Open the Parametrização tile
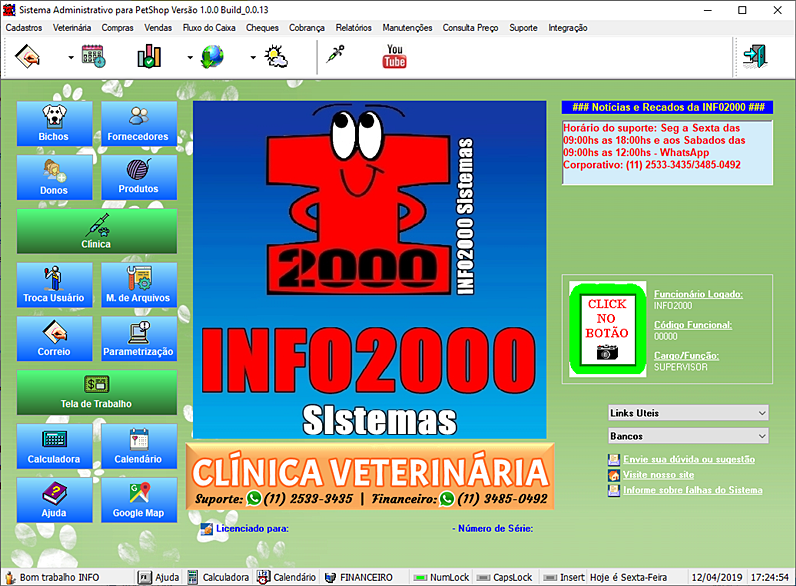The image size is (796, 586). pos(139,339)
